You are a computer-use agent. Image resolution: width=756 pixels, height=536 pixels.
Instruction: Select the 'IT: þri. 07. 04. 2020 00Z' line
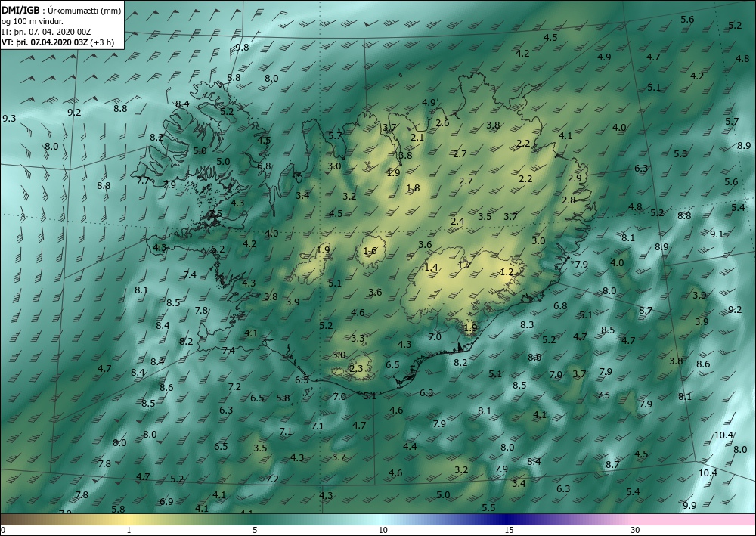(46, 32)
